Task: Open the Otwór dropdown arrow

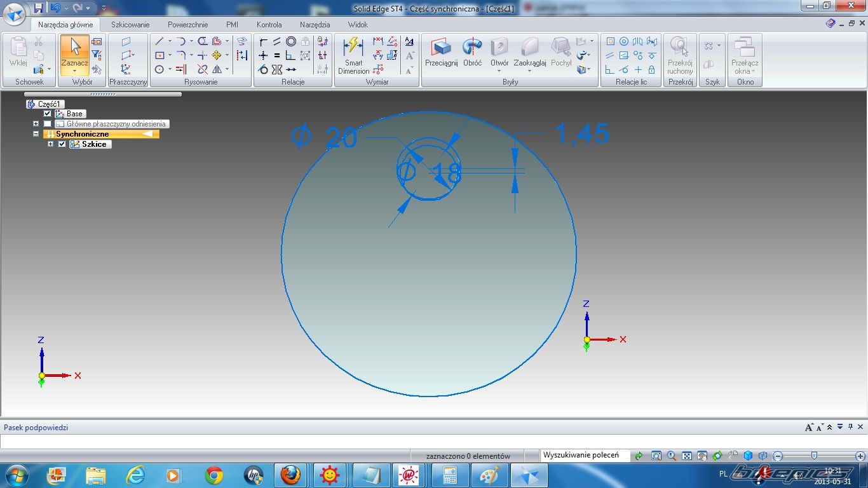Action: coord(499,71)
